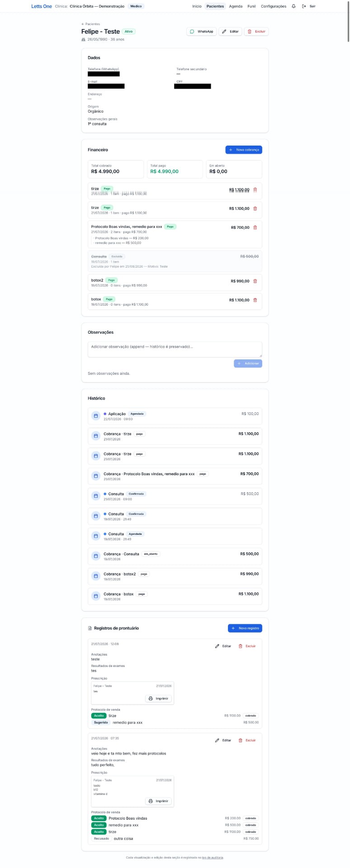Click the trash icon on the botox R$ 1.100,00 charge

[x=255, y=300]
